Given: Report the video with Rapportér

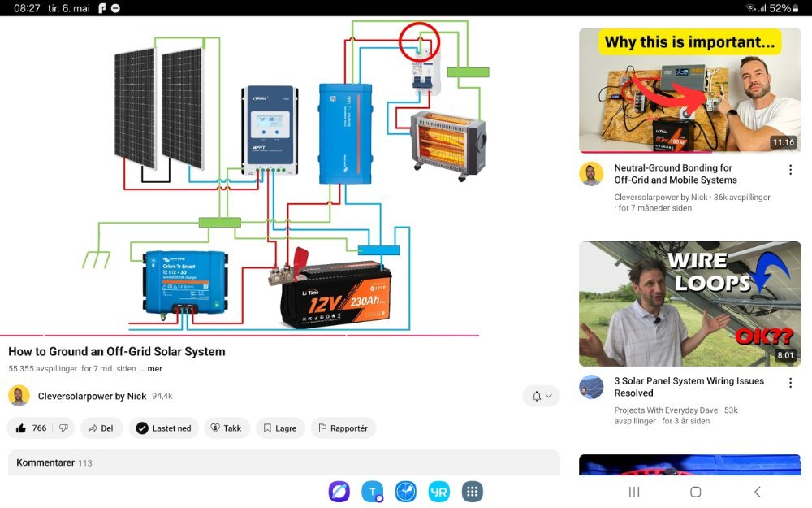Looking at the screenshot, I should [x=343, y=428].
